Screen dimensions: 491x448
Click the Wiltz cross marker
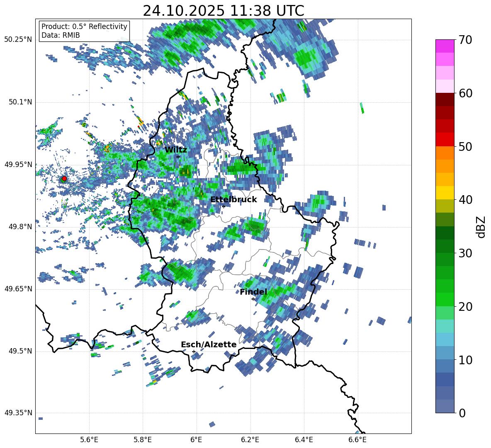click(x=178, y=156)
